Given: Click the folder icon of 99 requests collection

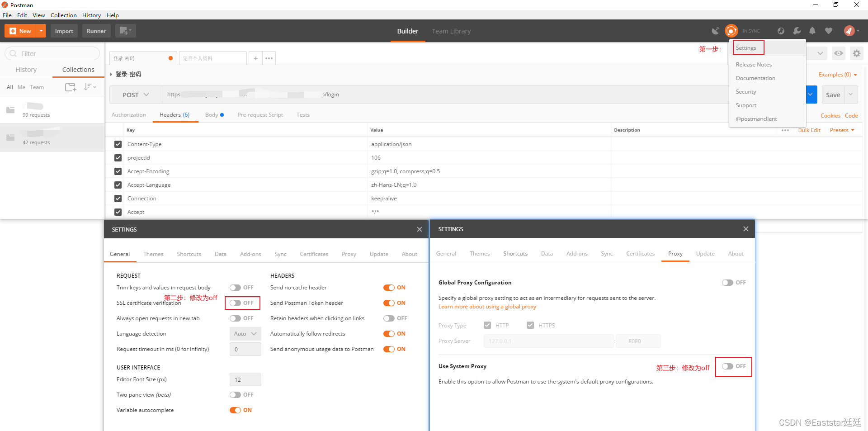Looking at the screenshot, I should pos(10,110).
